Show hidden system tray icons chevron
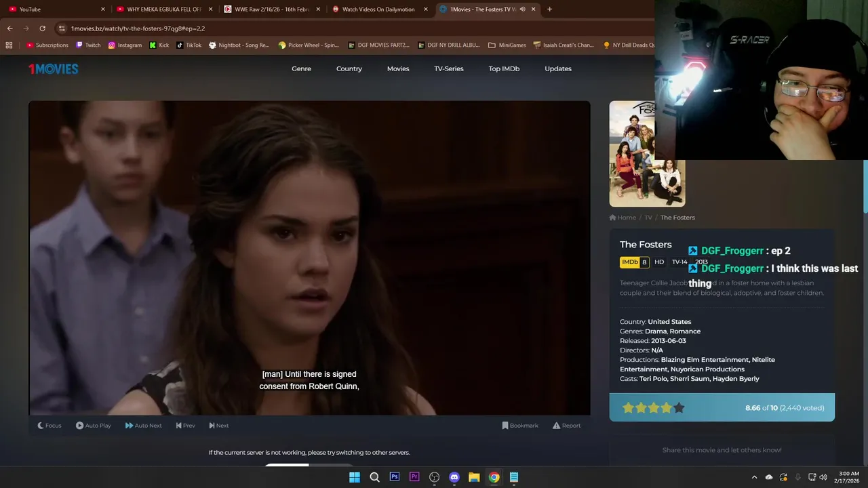Image resolution: width=868 pixels, height=488 pixels. pyautogui.click(x=754, y=477)
